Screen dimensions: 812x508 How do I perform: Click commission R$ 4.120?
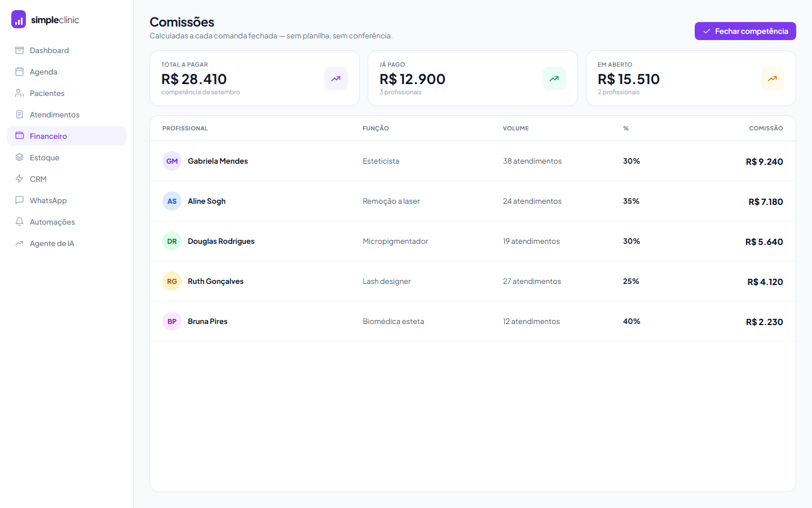pyautogui.click(x=765, y=282)
